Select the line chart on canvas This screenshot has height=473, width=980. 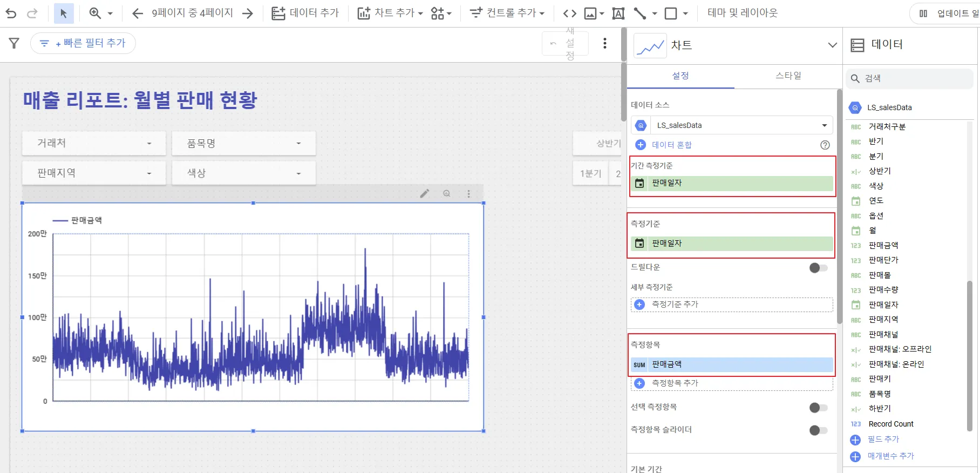253,317
